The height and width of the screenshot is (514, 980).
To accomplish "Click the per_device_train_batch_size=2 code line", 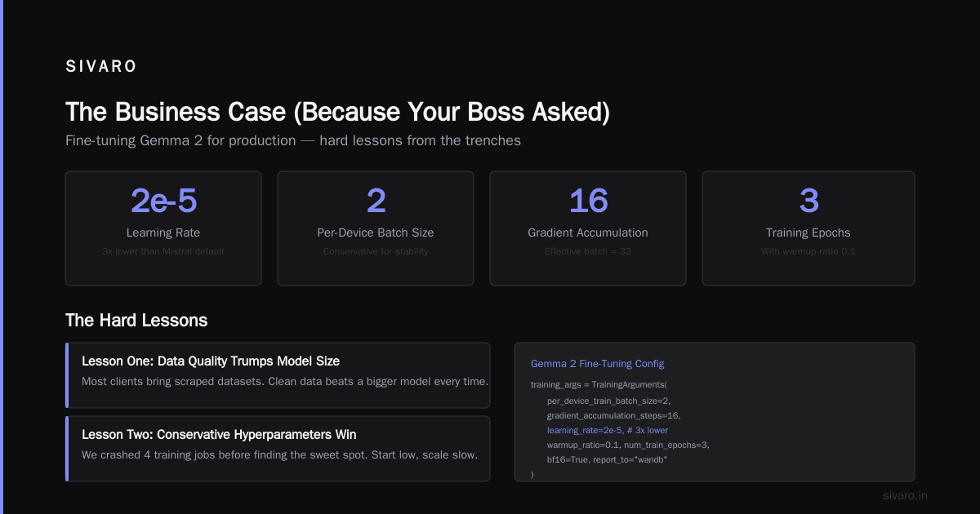I will [608, 400].
